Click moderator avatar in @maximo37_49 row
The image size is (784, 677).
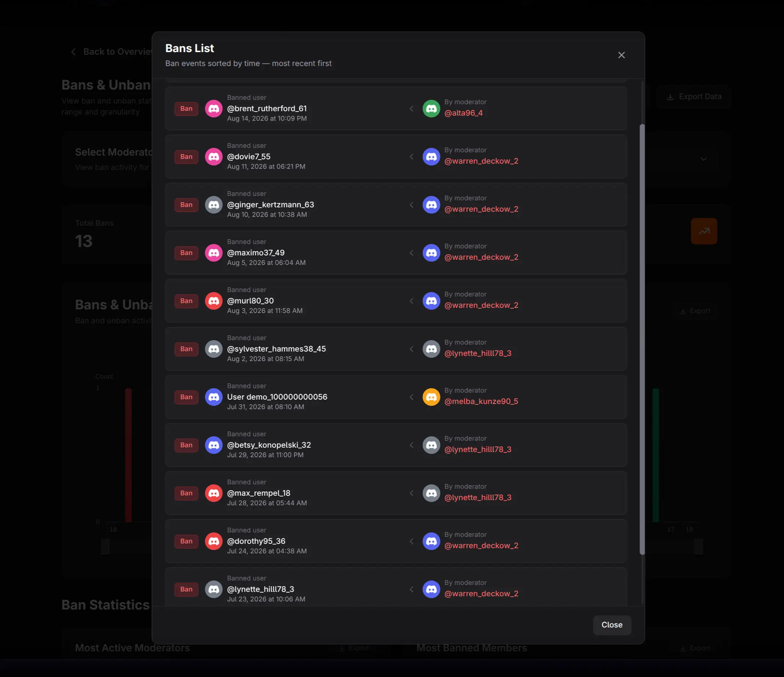click(x=431, y=253)
